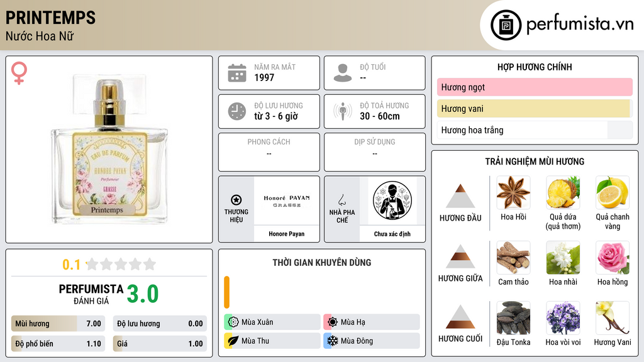Screen dimensions: 644x362
Task: Click the five-star user rating row
Action: click(x=121, y=264)
